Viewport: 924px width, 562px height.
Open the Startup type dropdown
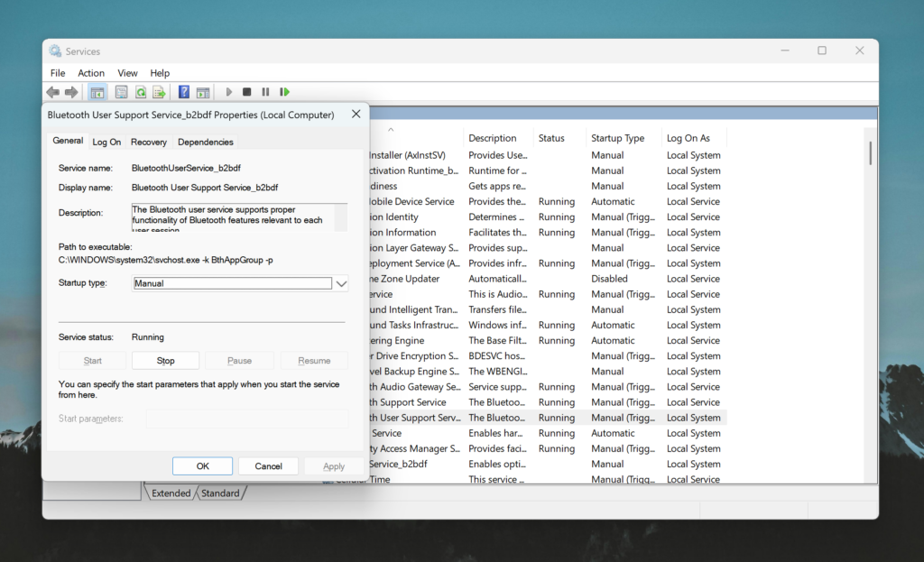341,283
